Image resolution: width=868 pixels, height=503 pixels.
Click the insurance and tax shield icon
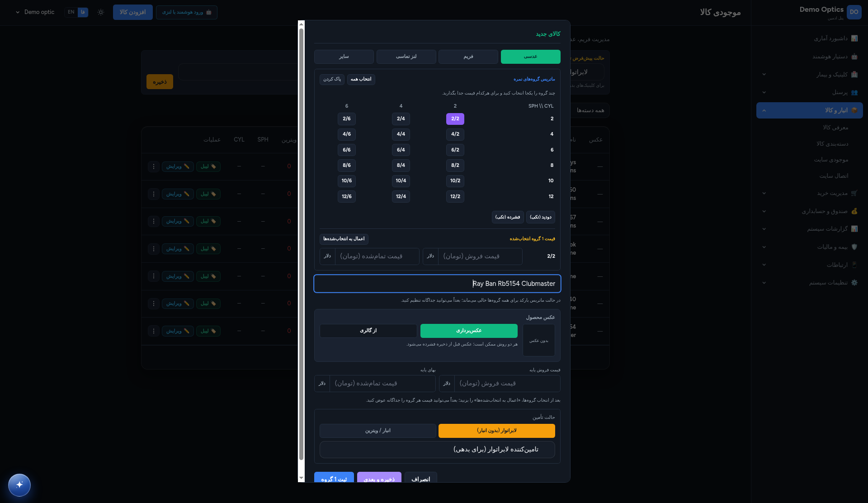[854, 247]
